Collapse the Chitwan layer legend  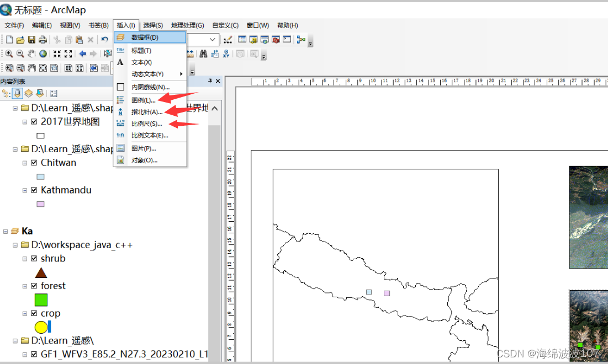[x=24, y=163]
